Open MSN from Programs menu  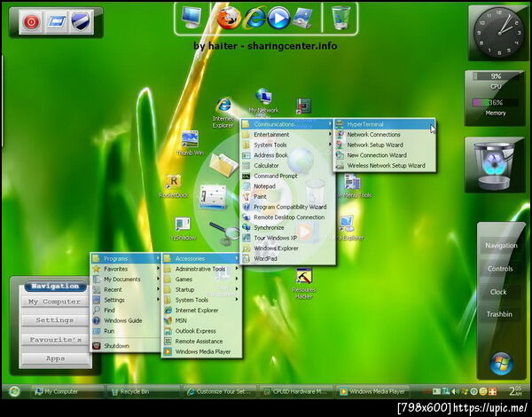tap(201, 320)
